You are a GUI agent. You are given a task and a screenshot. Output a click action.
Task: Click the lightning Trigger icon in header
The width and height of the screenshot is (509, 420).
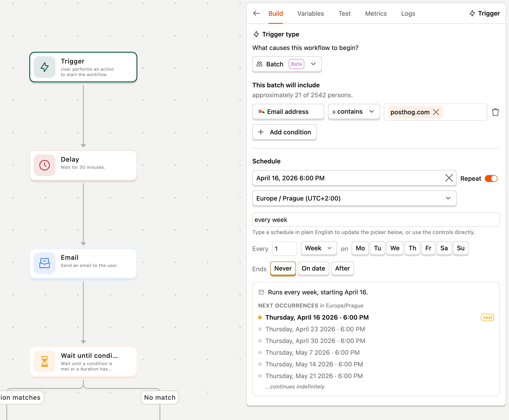coord(472,14)
